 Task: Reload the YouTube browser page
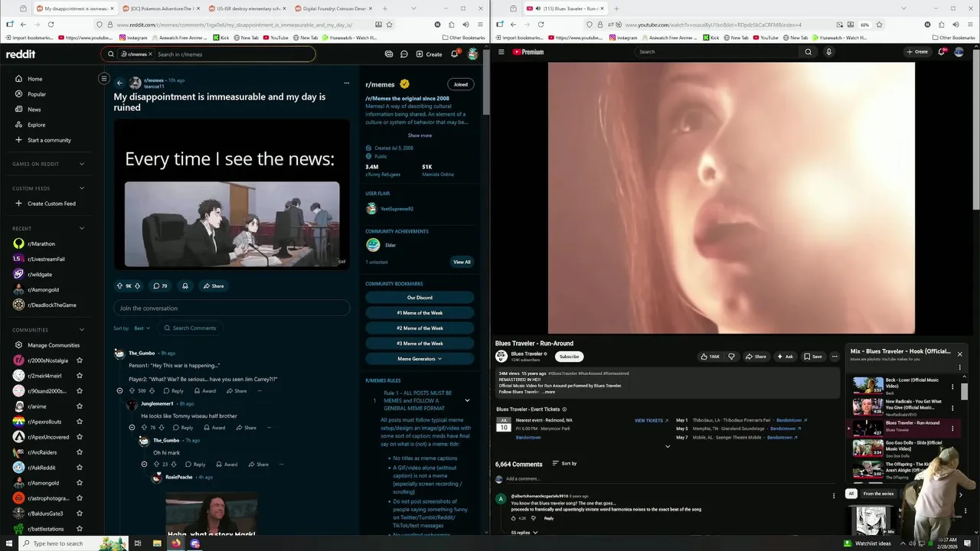pyautogui.click(x=541, y=24)
